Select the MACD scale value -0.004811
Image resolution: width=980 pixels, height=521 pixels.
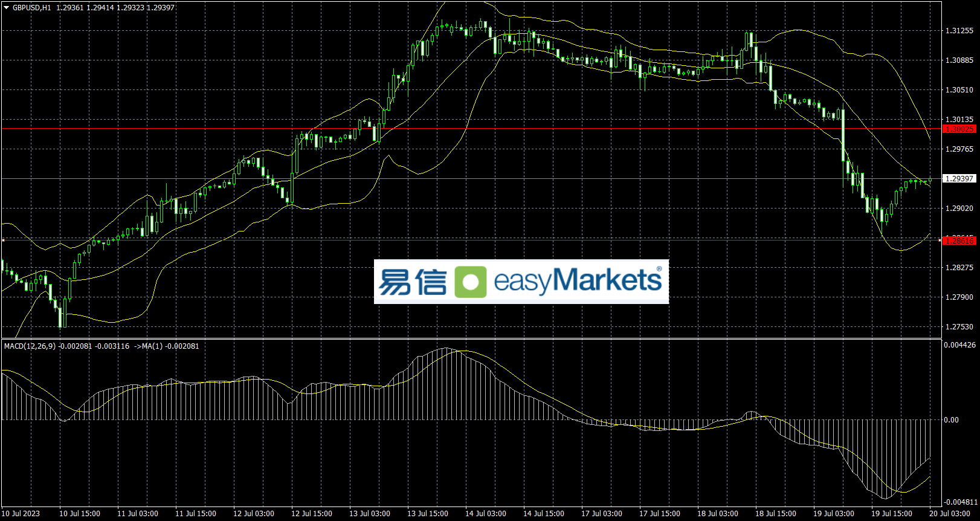click(961, 502)
